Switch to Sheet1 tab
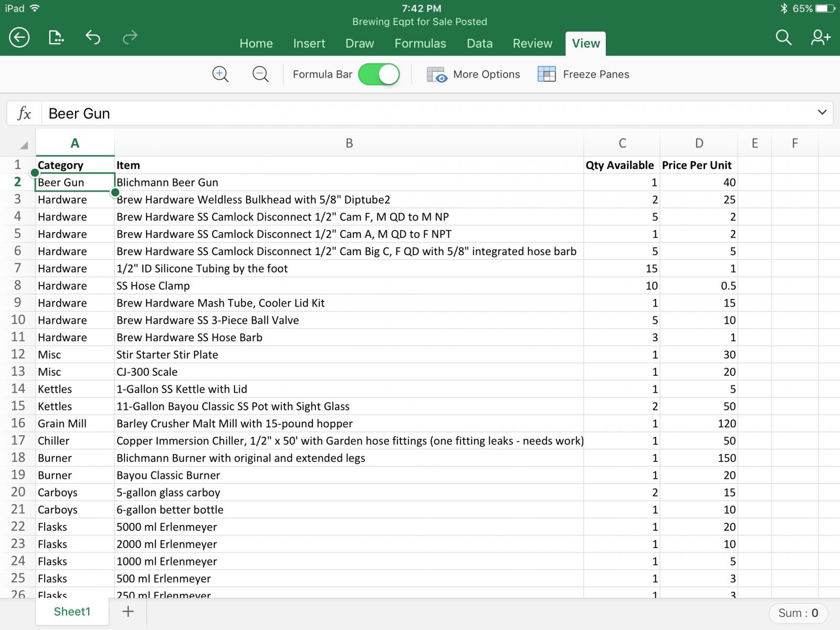This screenshot has height=630, width=840. point(72,612)
